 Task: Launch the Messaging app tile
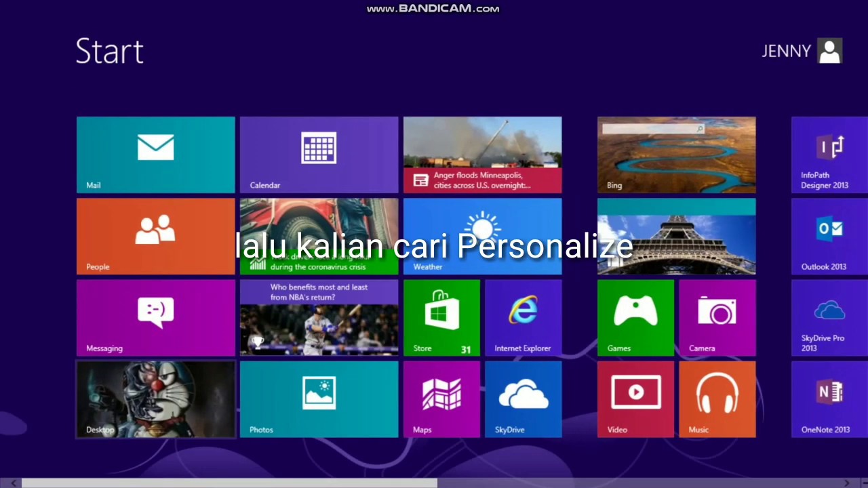[155, 318]
